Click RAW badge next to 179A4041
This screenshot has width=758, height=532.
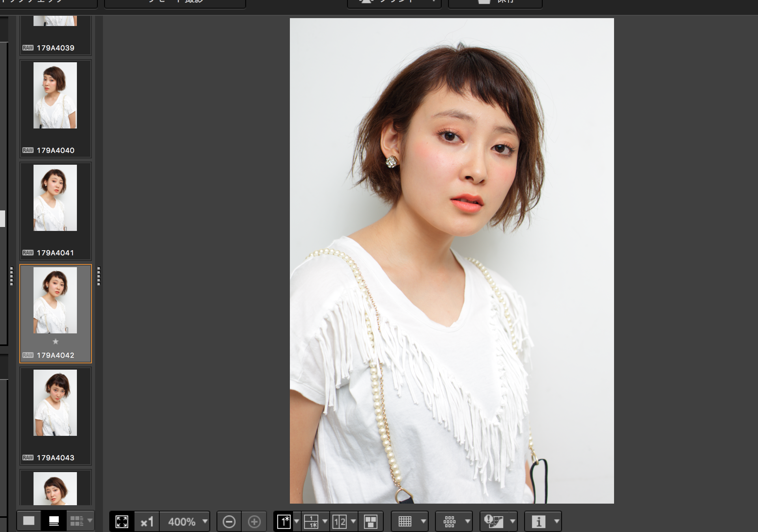[28, 253]
